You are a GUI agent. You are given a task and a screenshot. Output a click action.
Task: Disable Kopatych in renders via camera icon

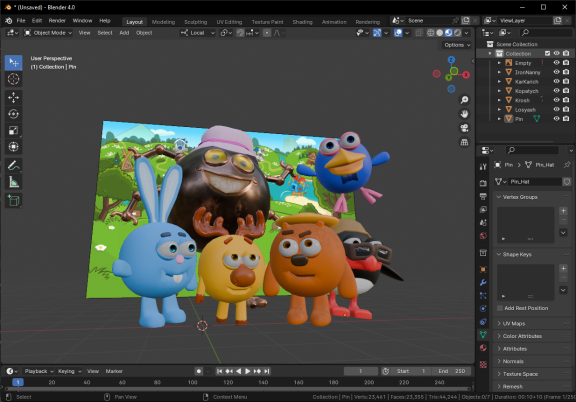(566, 91)
